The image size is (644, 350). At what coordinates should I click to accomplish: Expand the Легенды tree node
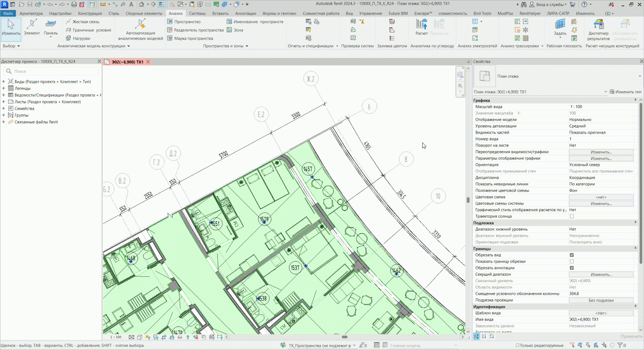coord(4,88)
